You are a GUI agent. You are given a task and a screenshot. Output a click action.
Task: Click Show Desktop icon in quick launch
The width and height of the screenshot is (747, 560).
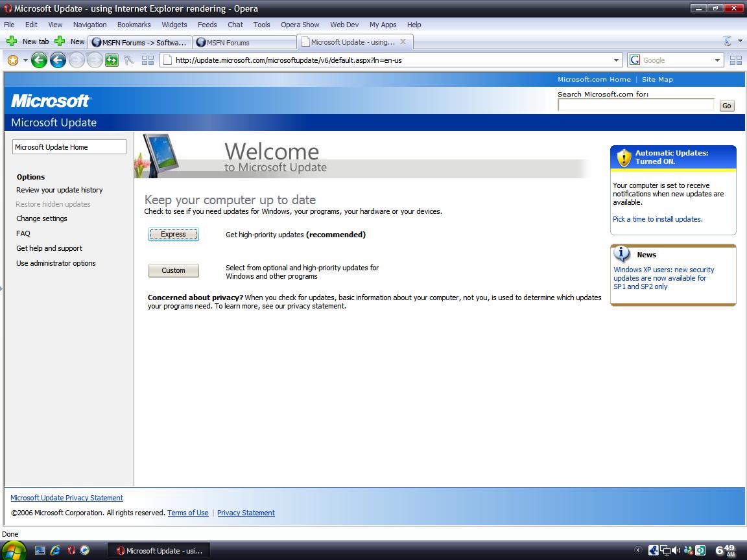40,550
